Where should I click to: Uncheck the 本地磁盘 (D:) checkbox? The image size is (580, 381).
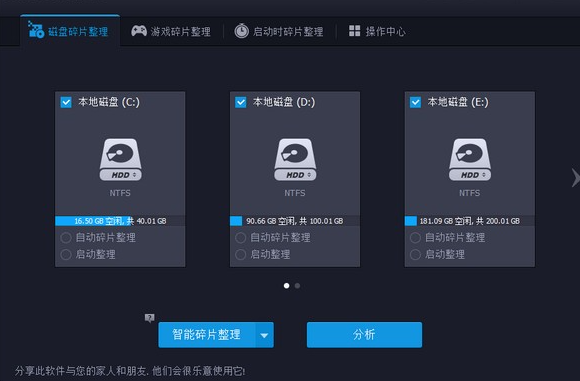pyautogui.click(x=240, y=102)
